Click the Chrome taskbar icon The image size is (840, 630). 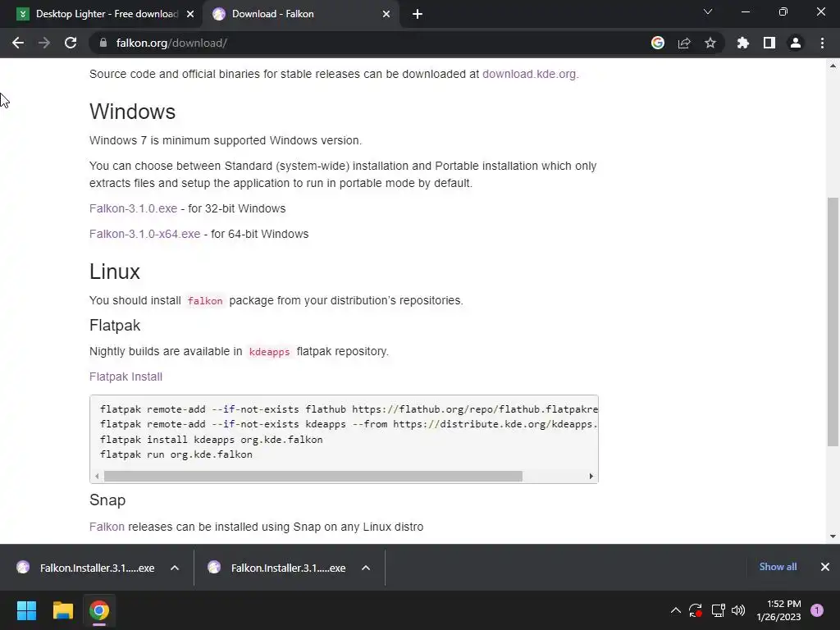99,610
